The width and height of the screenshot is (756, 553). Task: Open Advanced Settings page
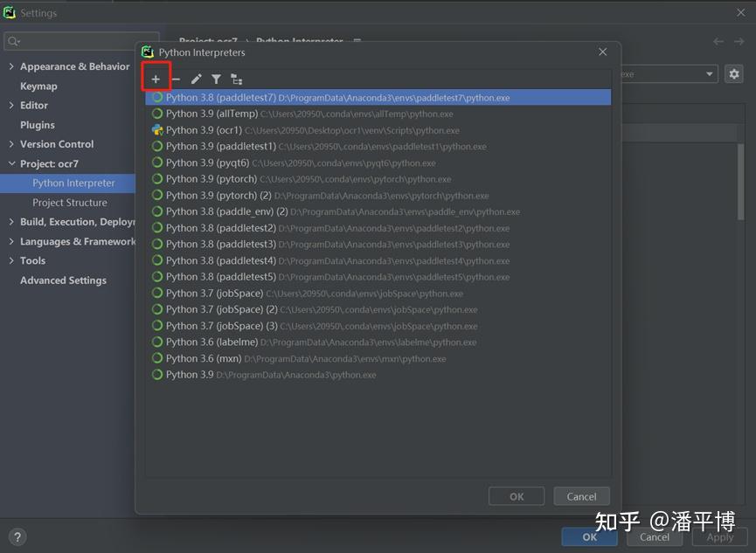[63, 280]
